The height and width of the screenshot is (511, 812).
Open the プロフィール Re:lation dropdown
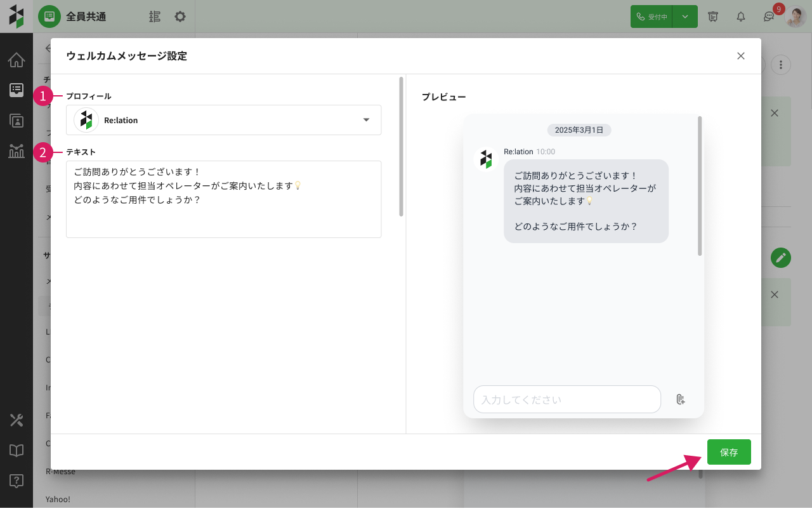pyautogui.click(x=223, y=120)
